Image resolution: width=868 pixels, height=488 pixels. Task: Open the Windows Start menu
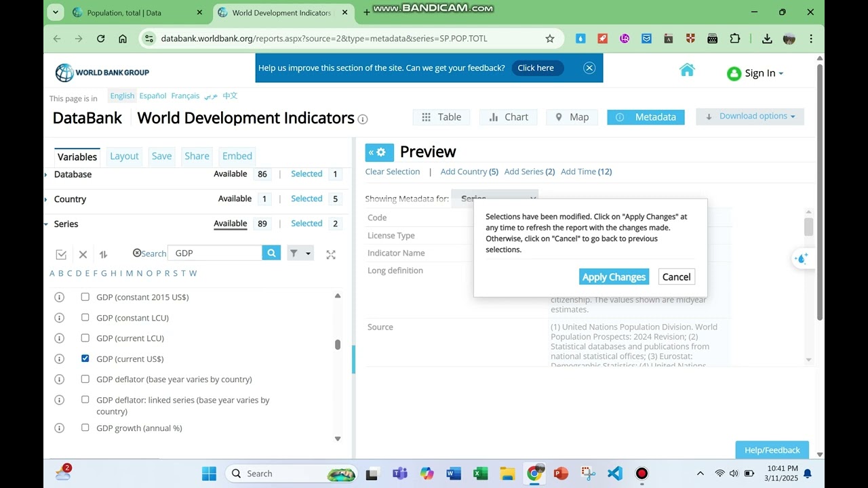point(209,473)
